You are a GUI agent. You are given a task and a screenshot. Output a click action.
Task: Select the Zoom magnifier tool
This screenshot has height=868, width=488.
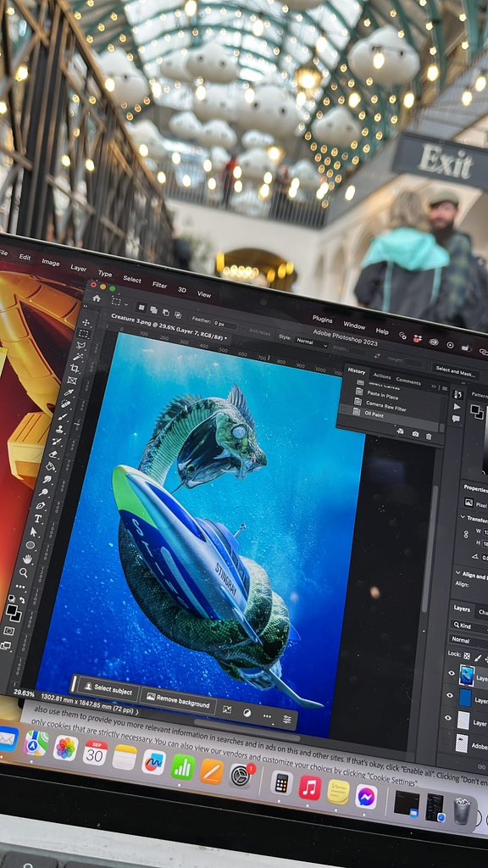pyautogui.click(x=23, y=572)
